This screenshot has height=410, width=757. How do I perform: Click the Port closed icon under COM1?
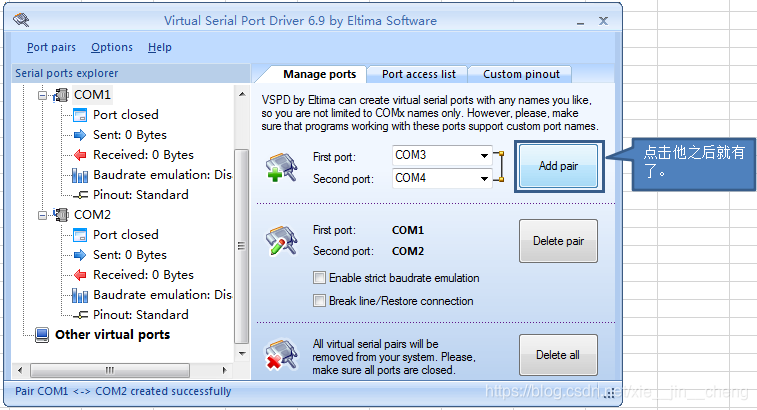click(x=80, y=115)
